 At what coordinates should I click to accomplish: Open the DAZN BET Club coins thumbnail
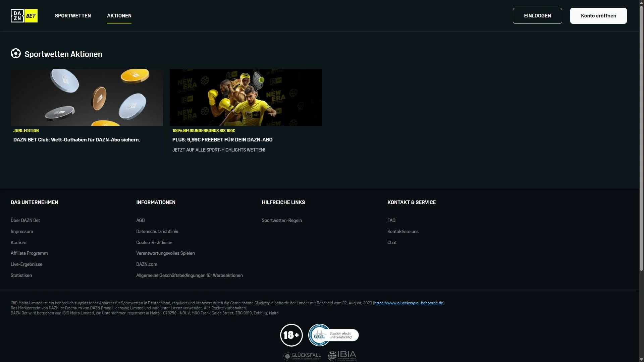point(87,98)
